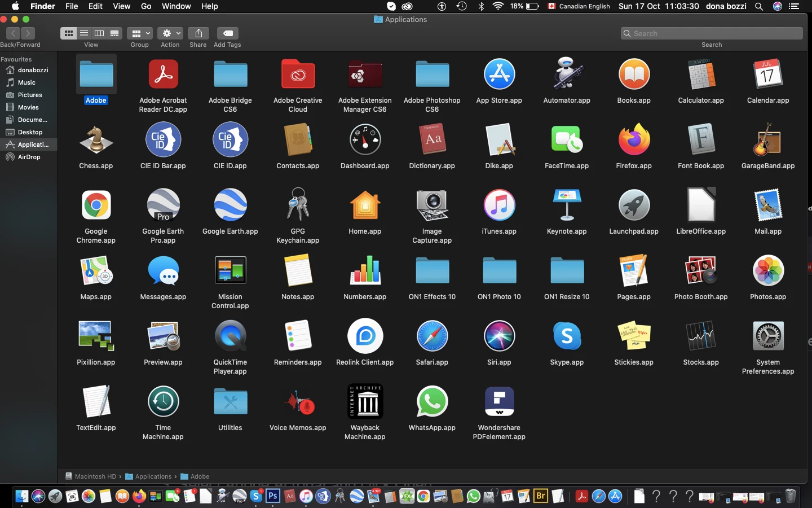Open the Wi-Fi menu bar icon
The height and width of the screenshot is (508, 812).
pos(498,6)
